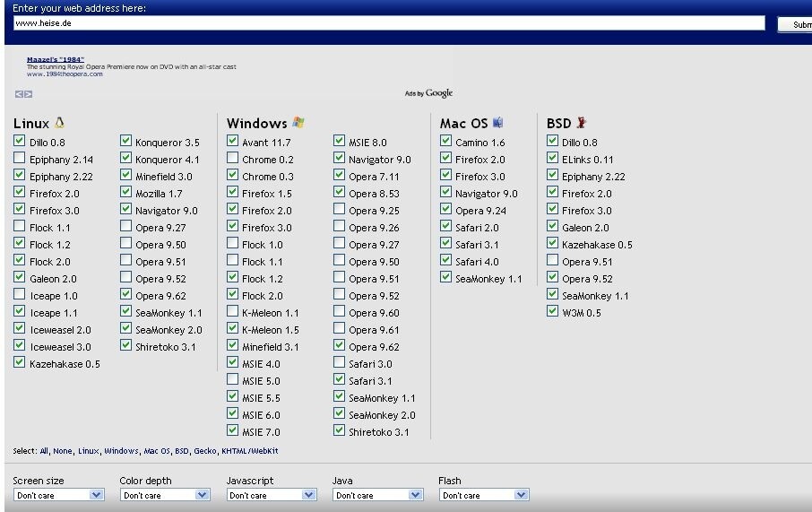The image size is (812, 512).
Task: Click the BSD select link
Action: (182, 451)
